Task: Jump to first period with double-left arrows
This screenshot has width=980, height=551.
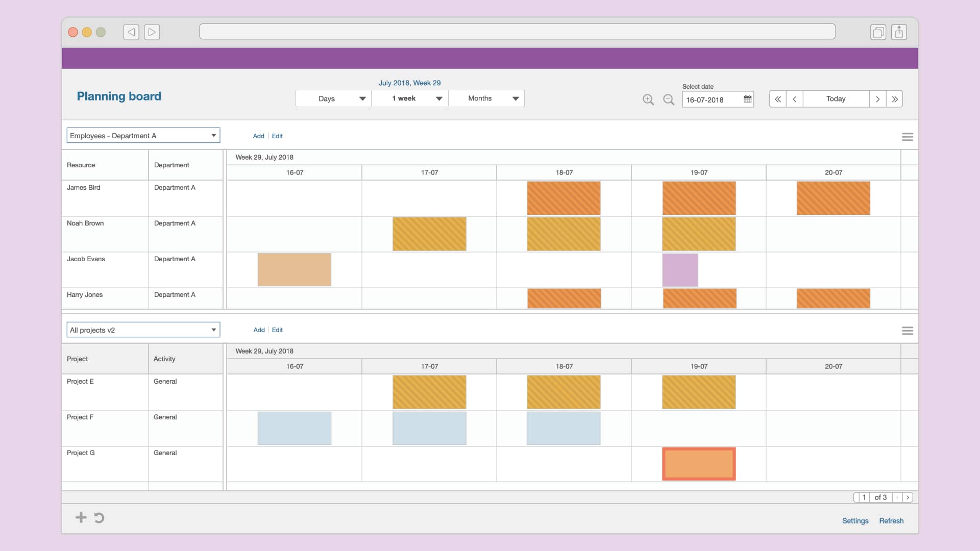Action: (x=777, y=98)
